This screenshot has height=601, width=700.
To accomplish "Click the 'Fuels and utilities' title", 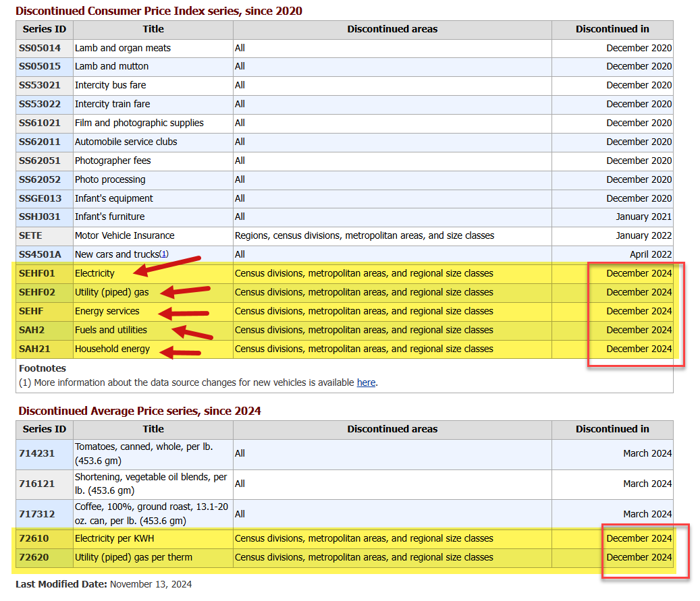I will pyautogui.click(x=111, y=330).
